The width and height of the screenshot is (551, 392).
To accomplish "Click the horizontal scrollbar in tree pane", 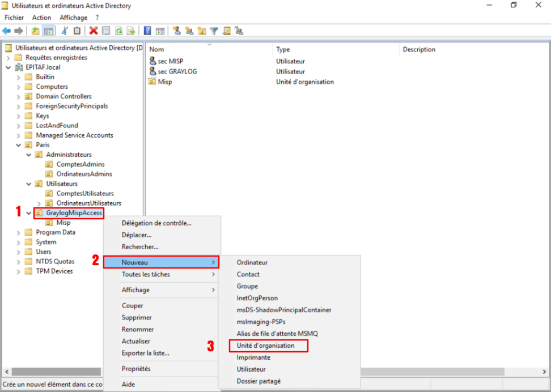I will pos(57,372).
